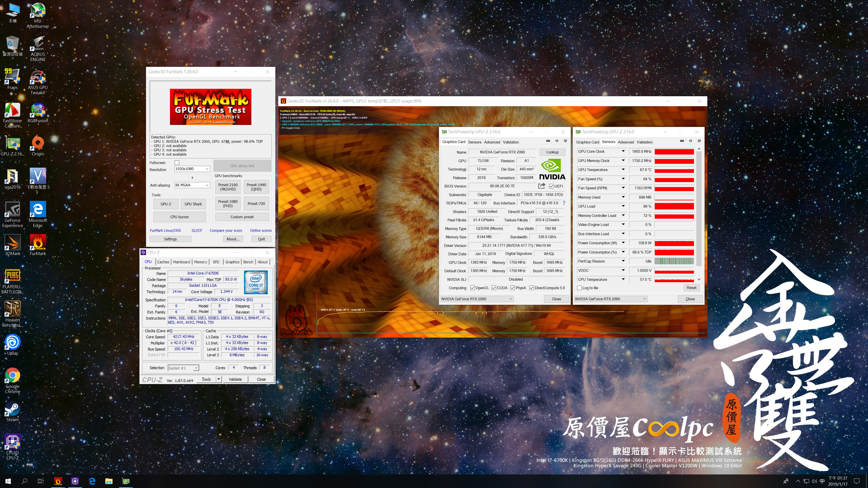Expand GPU Core Clock sensor dropdown
The image size is (868, 488).
(x=623, y=151)
